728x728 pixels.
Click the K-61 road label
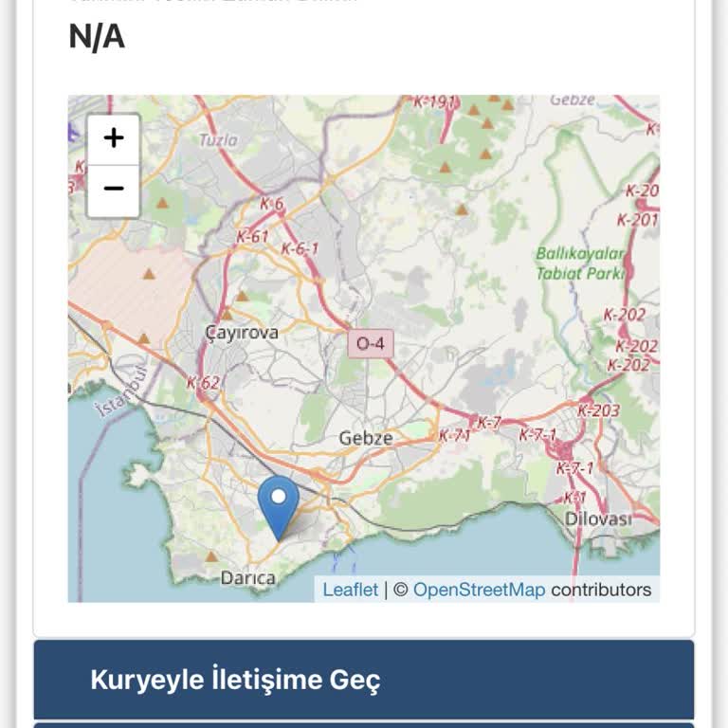tap(252, 236)
